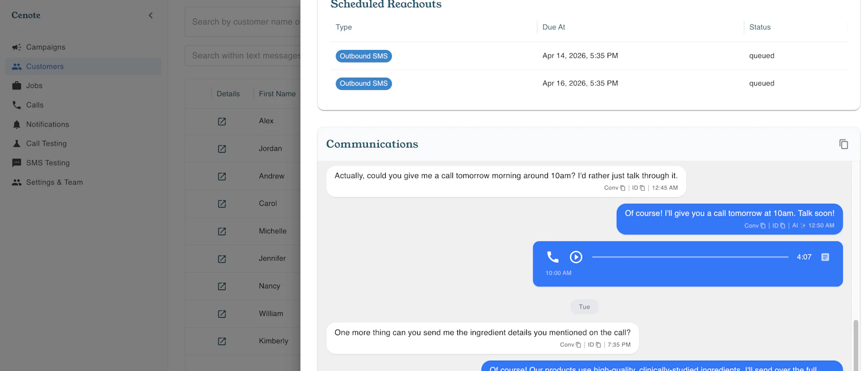Click the Tue date separator chip
Viewport: 868px width, 371px height.
584,307
